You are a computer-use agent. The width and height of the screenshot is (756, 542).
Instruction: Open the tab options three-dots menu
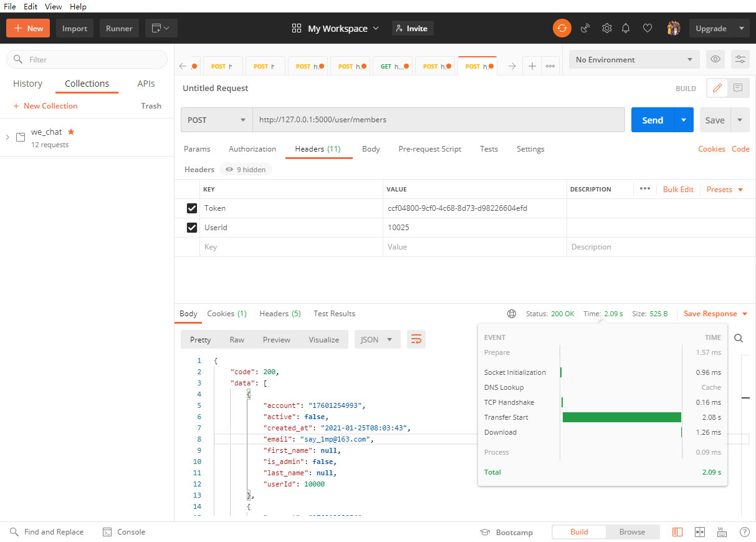[x=550, y=66]
